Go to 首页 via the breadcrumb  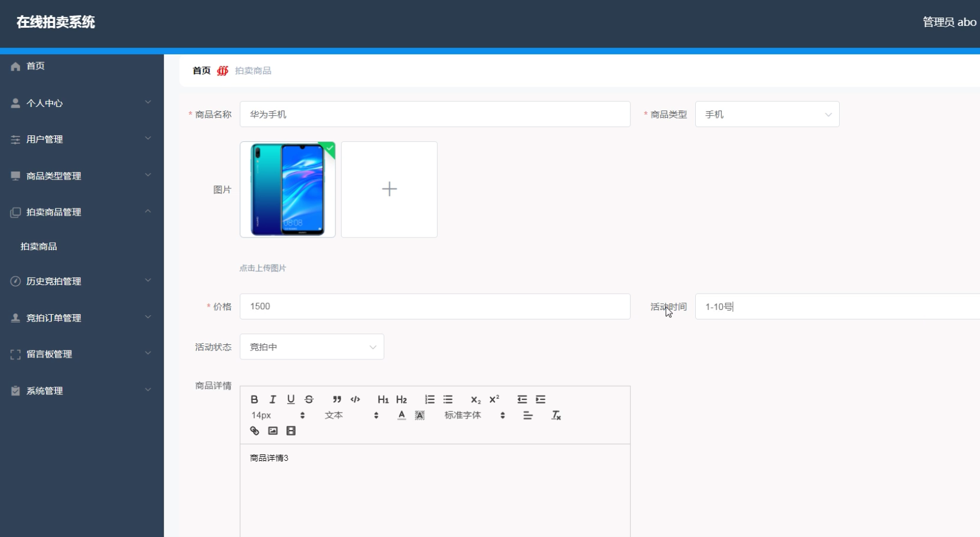(201, 71)
